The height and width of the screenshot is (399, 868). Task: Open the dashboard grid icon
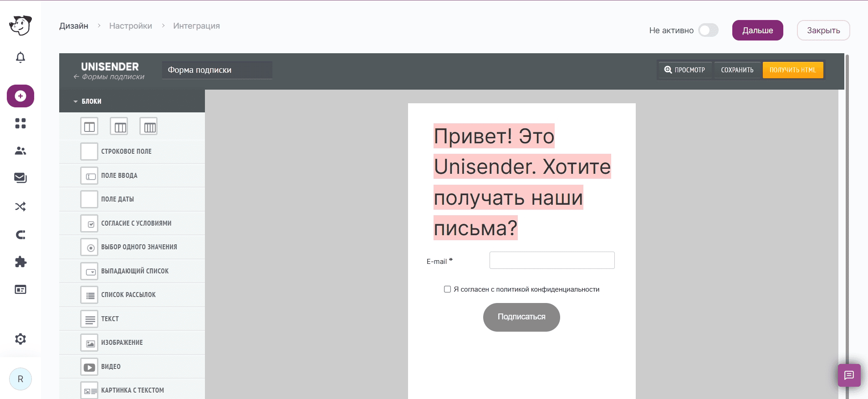coord(20,123)
